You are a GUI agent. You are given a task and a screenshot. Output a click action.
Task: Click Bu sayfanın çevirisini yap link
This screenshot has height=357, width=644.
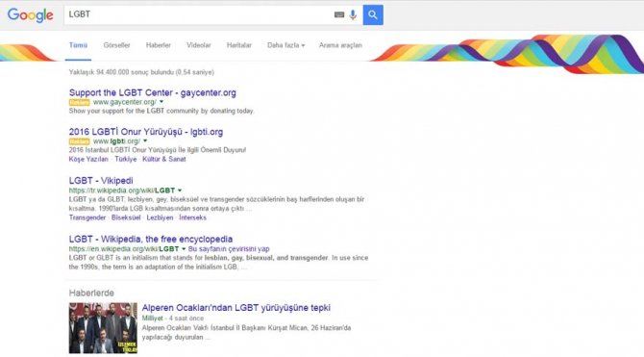point(229,249)
